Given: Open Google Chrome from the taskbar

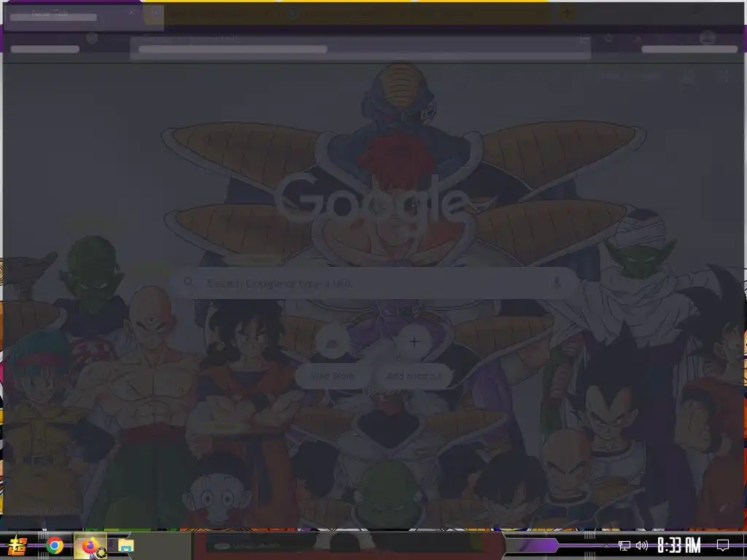Looking at the screenshot, I should tap(54, 545).
